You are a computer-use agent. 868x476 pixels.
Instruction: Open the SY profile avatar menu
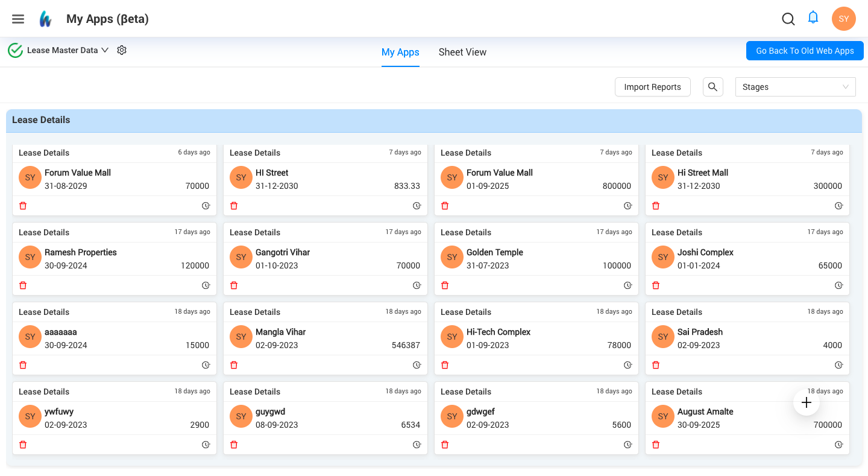(x=843, y=19)
